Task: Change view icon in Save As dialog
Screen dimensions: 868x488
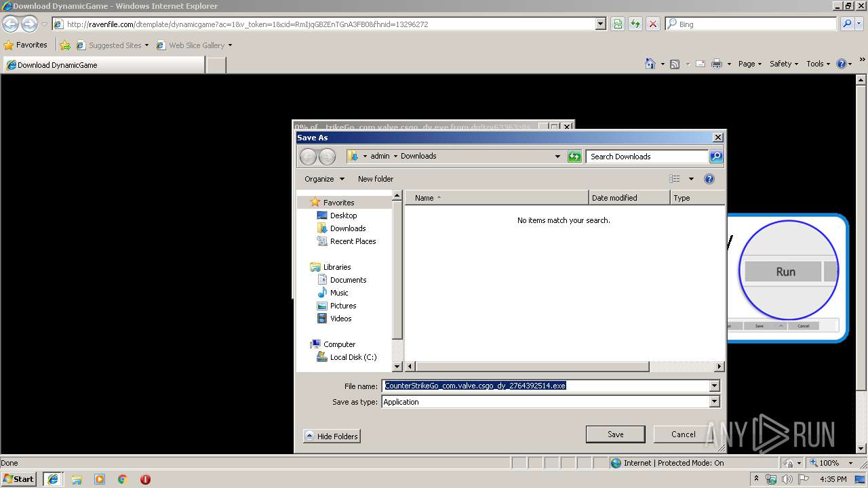Action: coord(674,179)
